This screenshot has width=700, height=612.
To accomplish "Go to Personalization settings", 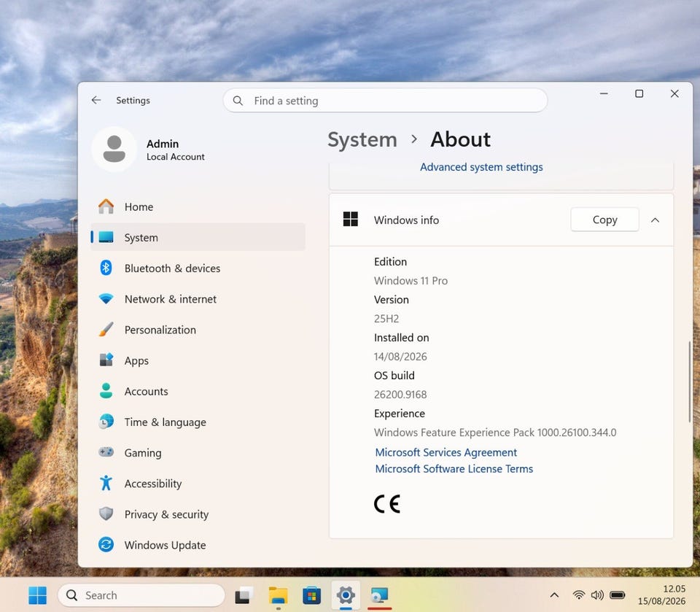I will tap(198, 330).
